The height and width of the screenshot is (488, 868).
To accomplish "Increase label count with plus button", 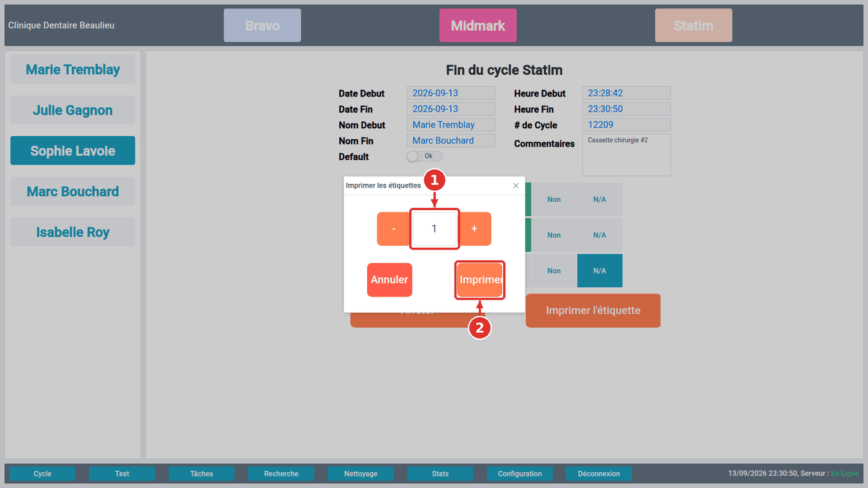I will pos(475,229).
